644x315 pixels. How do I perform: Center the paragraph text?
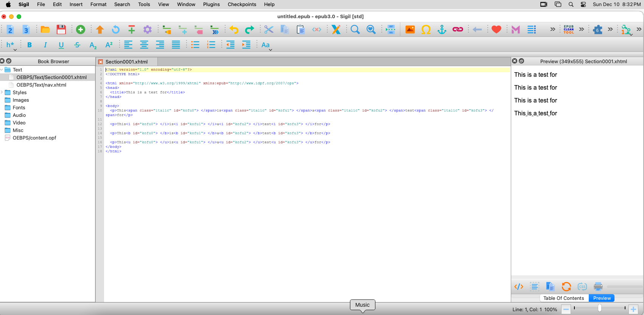coord(144,45)
